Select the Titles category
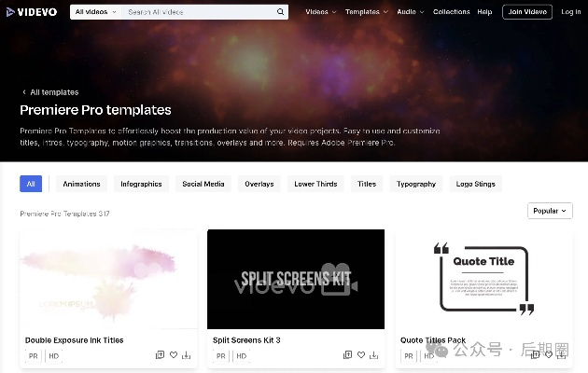 (367, 184)
